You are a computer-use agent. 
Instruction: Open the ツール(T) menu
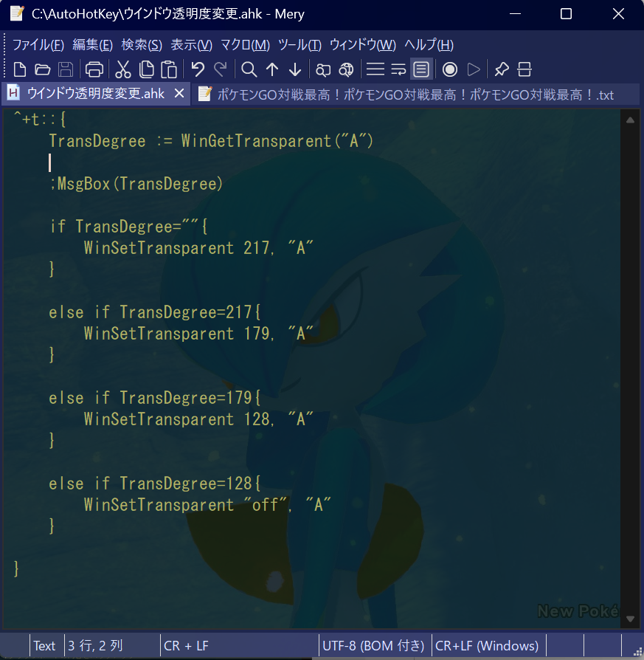[300, 44]
